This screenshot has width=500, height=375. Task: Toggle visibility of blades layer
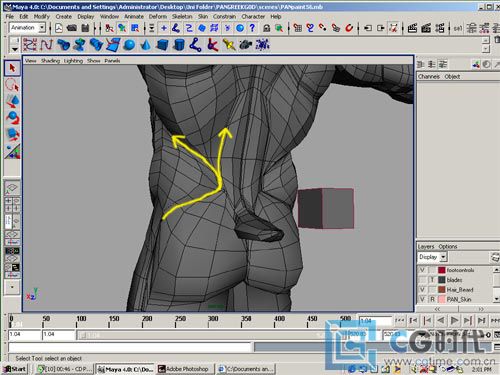coord(422,280)
